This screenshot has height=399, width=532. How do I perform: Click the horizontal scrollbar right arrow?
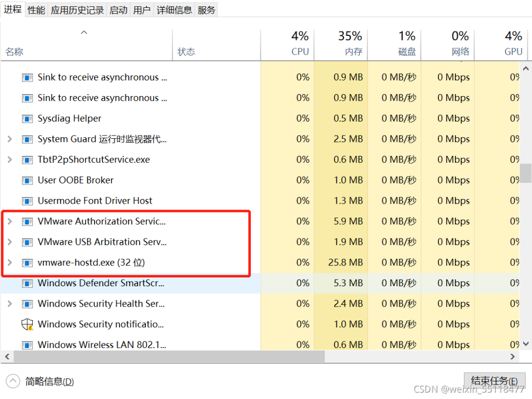[513, 356]
